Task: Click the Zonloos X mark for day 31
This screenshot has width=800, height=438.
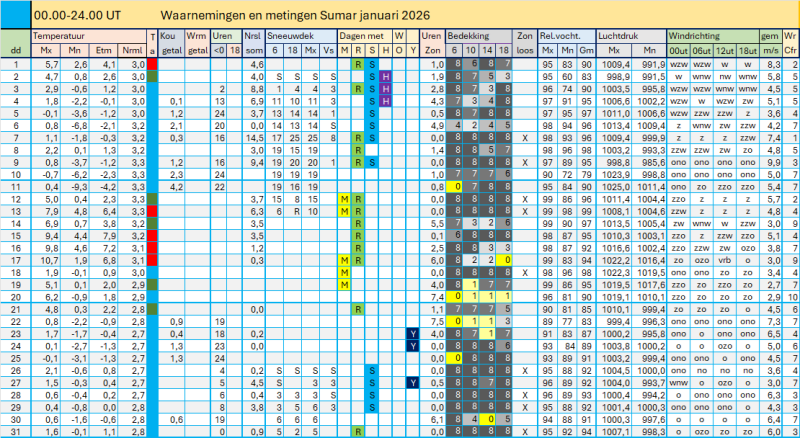Action: tap(525, 432)
